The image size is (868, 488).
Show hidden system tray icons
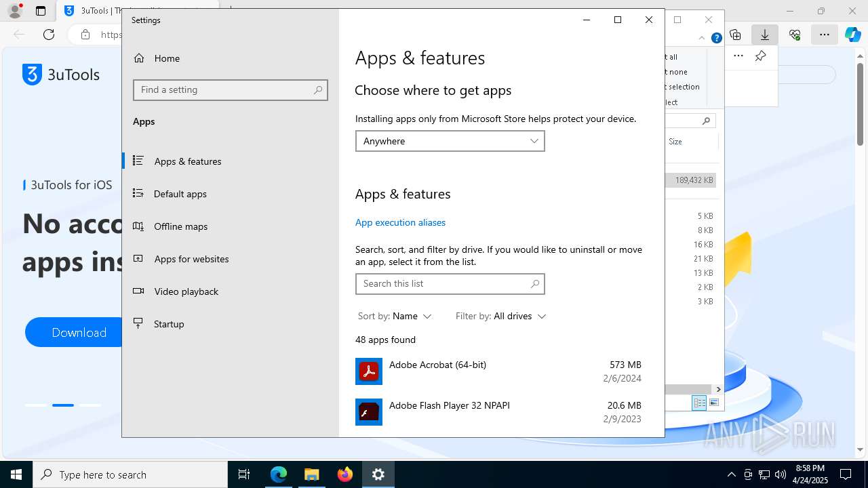tap(731, 474)
